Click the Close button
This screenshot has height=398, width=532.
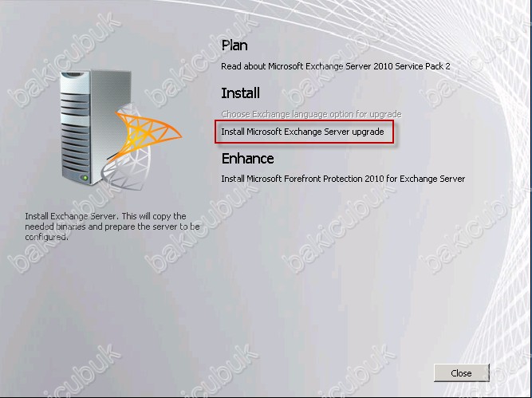(462, 373)
